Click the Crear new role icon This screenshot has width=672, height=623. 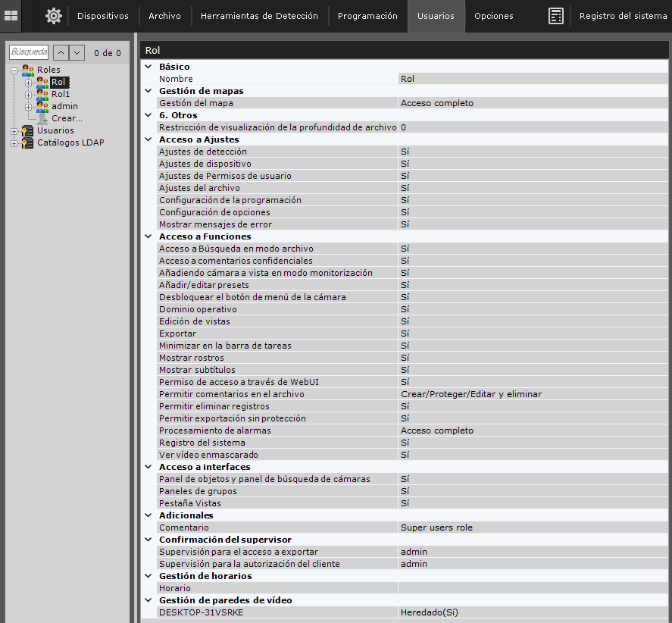tap(42, 118)
